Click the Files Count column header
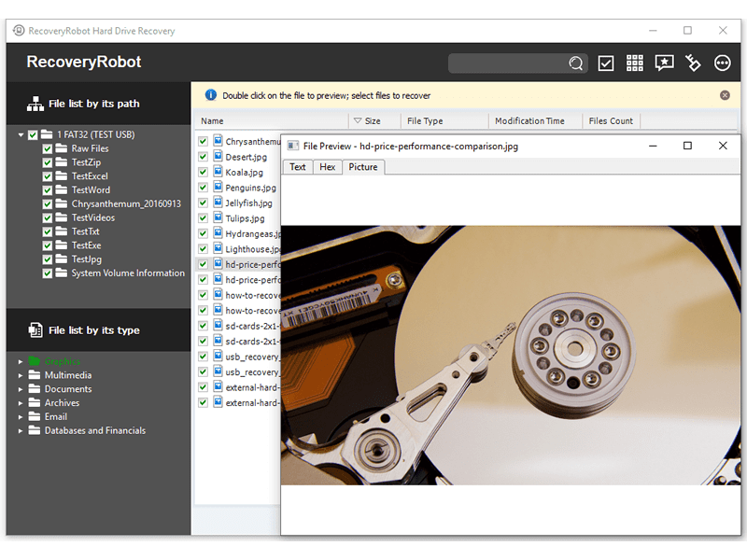747x560 pixels. tap(612, 121)
